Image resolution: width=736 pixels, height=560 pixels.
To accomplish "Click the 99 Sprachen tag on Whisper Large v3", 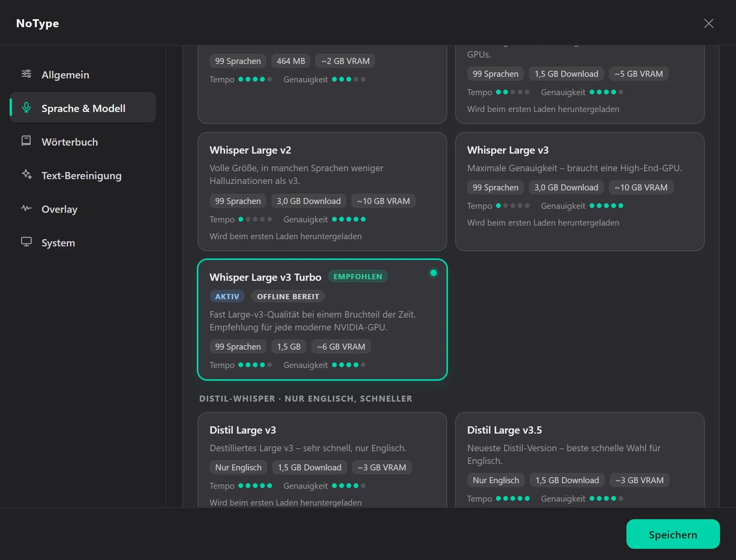I will click(x=495, y=187).
